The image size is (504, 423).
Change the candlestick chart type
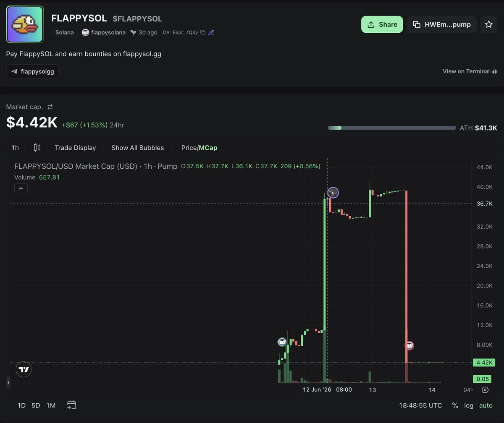pos(37,148)
